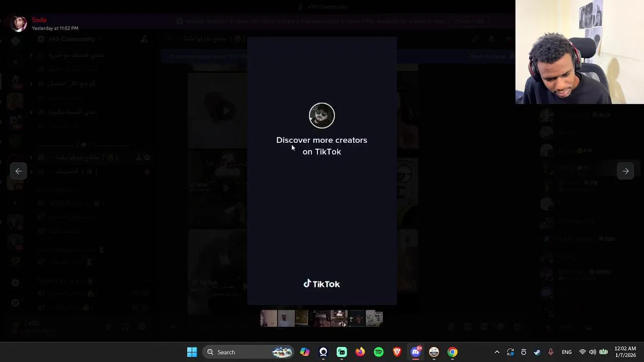The height and width of the screenshot is (362, 644).
Task: Open the Windows Start menu
Action: (x=192, y=352)
